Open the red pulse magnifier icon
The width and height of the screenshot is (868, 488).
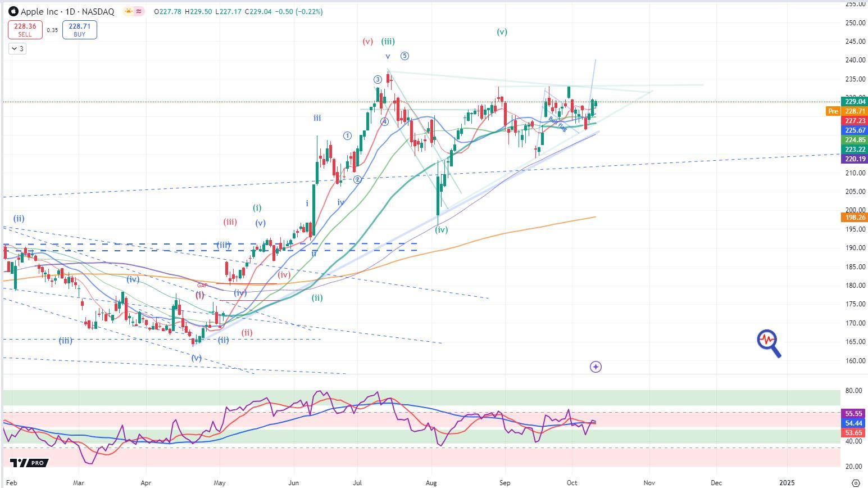(x=769, y=343)
